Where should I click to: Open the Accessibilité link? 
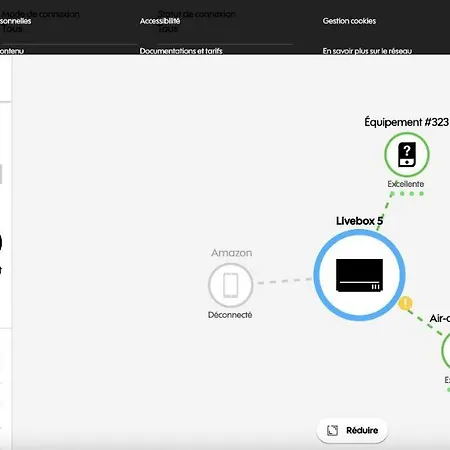[160, 21]
